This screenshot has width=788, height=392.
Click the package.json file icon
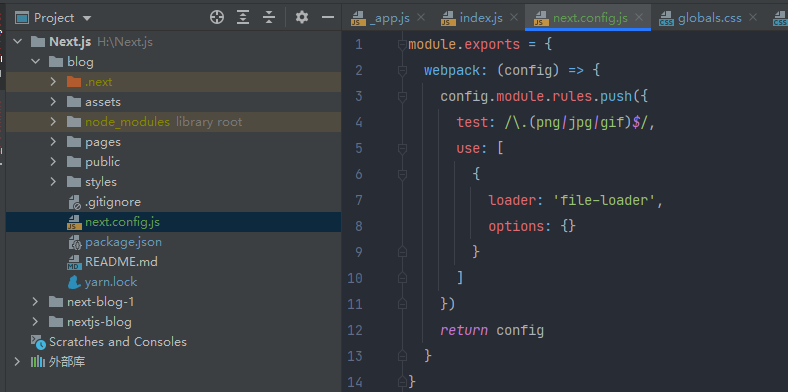tap(74, 242)
